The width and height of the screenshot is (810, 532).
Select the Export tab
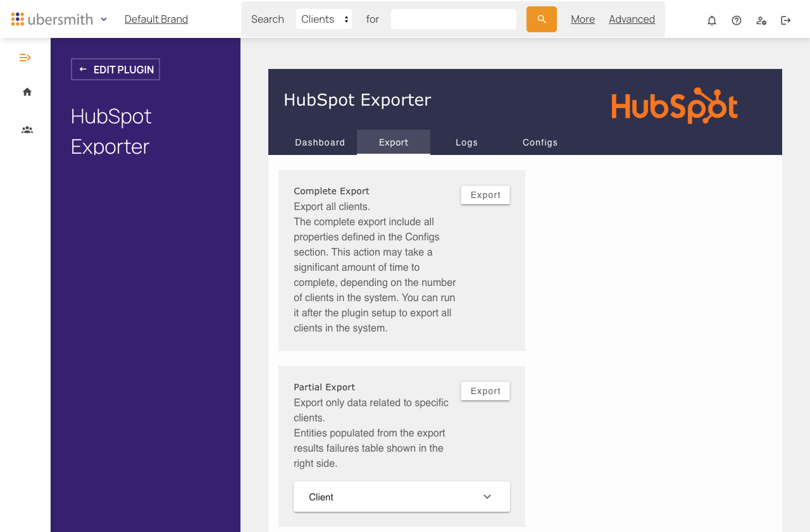coord(394,142)
